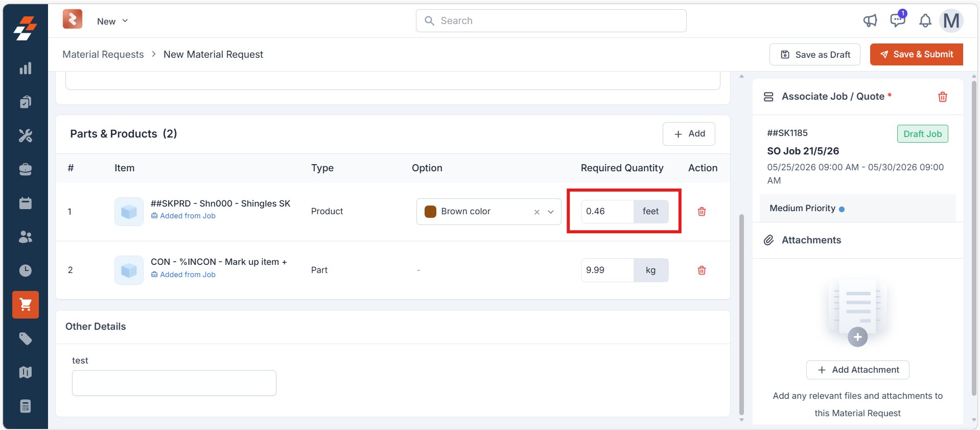This screenshot has height=430, width=980.
Task: Expand the Brown color option dropdown
Action: point(551,212)
